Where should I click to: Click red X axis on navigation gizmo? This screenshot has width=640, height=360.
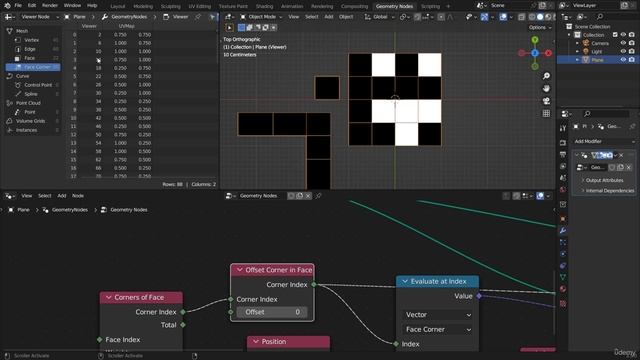point(548,53)
